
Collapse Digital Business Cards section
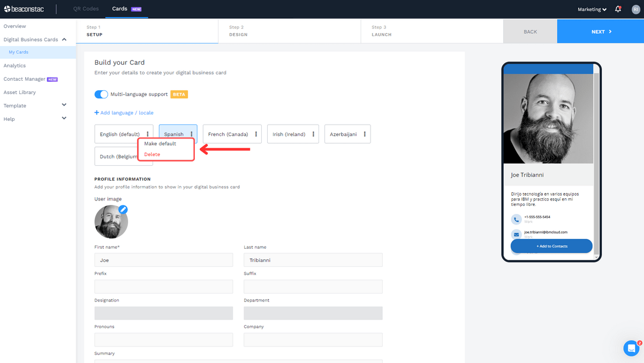point(64,39)
